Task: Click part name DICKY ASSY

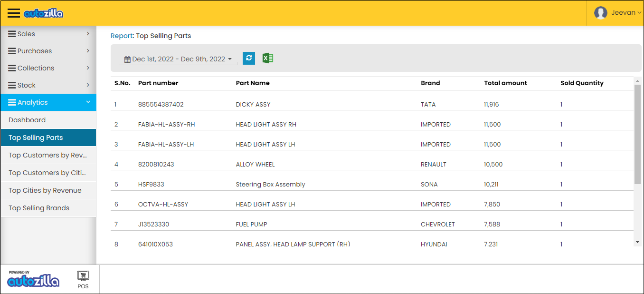Action: [x=253, y=104]
